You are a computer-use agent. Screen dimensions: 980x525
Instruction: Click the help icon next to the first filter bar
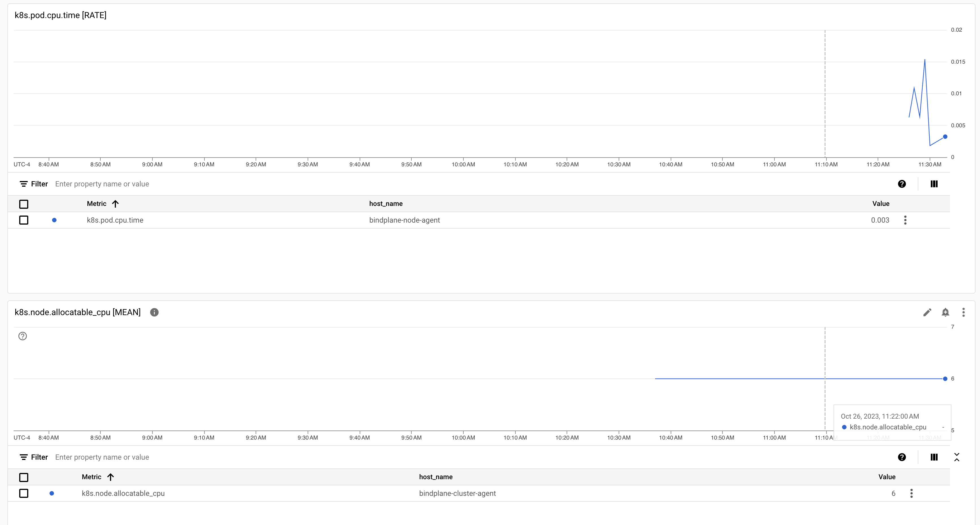(902, 184)
